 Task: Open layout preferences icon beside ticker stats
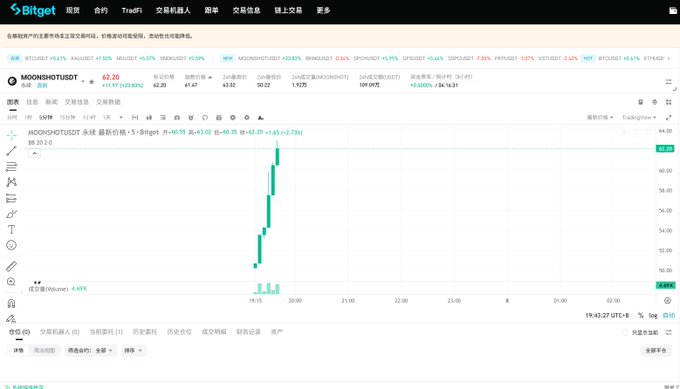(668, 82)
